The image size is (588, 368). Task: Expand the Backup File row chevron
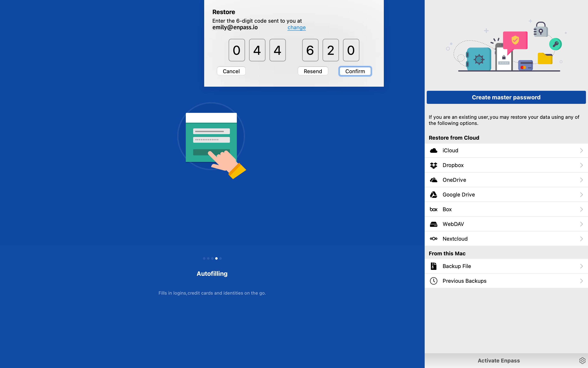581,266
